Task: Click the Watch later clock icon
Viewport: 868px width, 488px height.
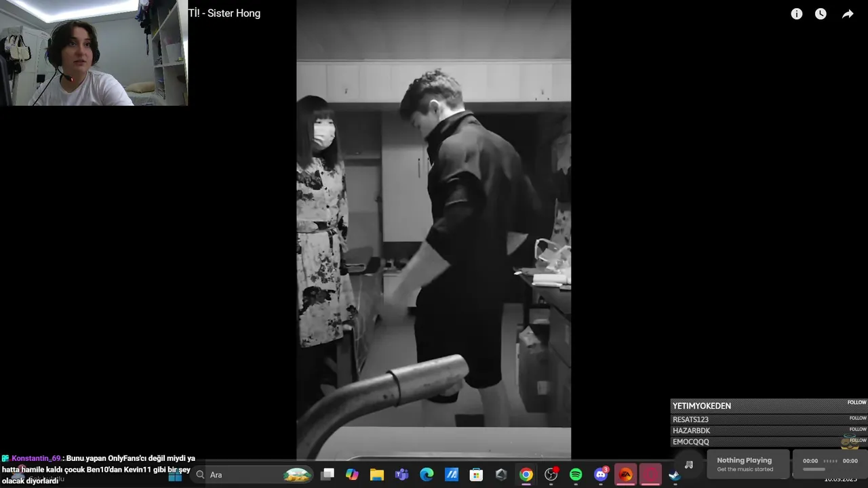Action: click(821, 14)
